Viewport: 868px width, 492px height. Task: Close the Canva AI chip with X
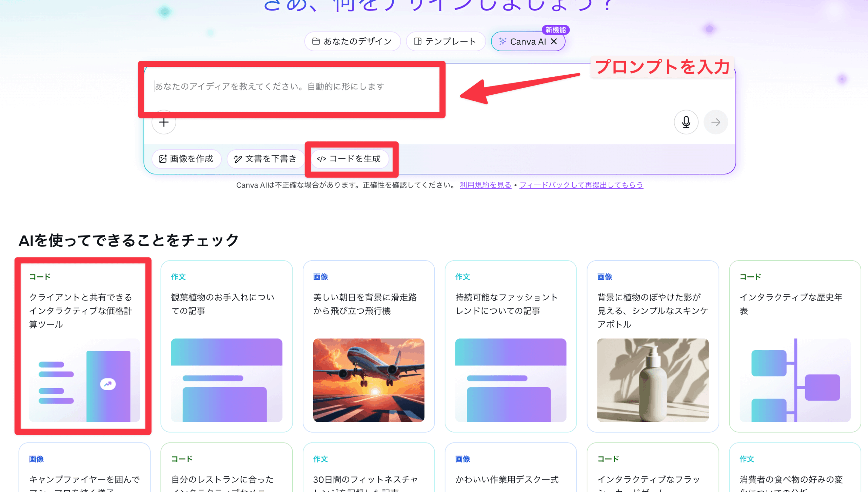(x=554, y=41)
